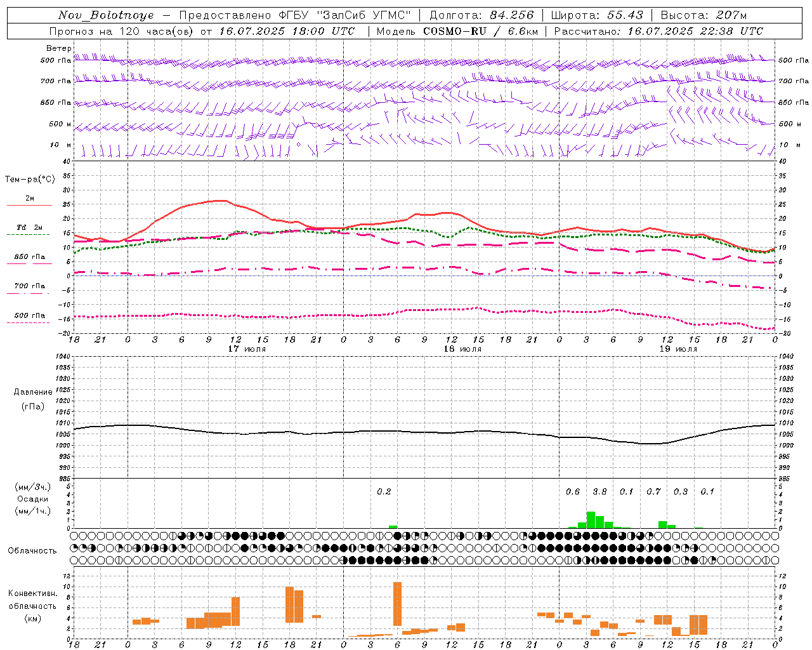This screenshot has width=812, height=650.
Task: Click the "Осадки" precipitation label
Action: point(33,499)
